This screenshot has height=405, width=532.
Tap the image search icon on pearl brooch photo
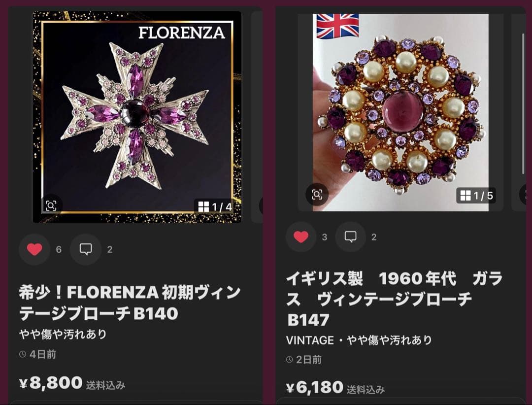coord(317,195)
